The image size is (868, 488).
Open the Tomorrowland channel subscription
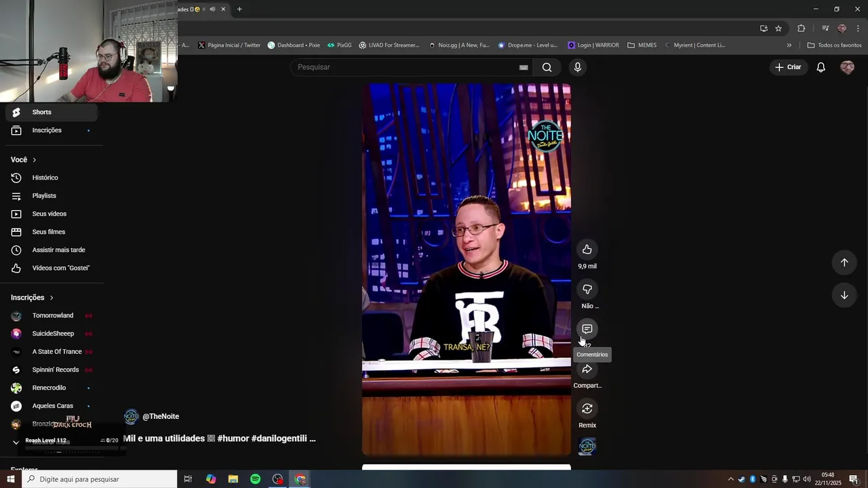(52, 316)
